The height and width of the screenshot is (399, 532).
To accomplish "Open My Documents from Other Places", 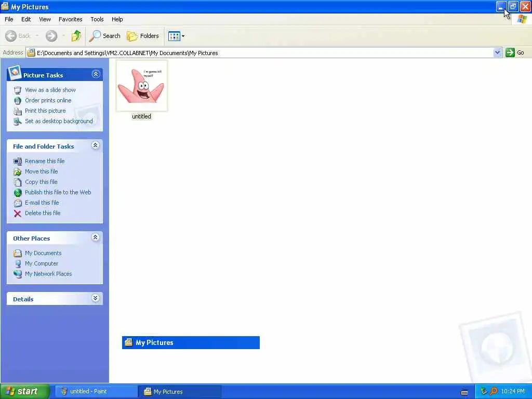I will [x=43, y=253].
